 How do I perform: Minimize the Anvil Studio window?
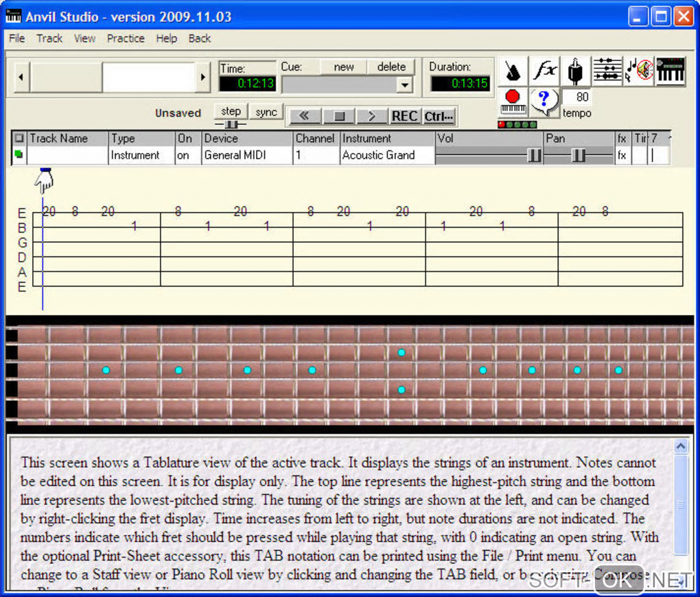[x=637, y=17]
